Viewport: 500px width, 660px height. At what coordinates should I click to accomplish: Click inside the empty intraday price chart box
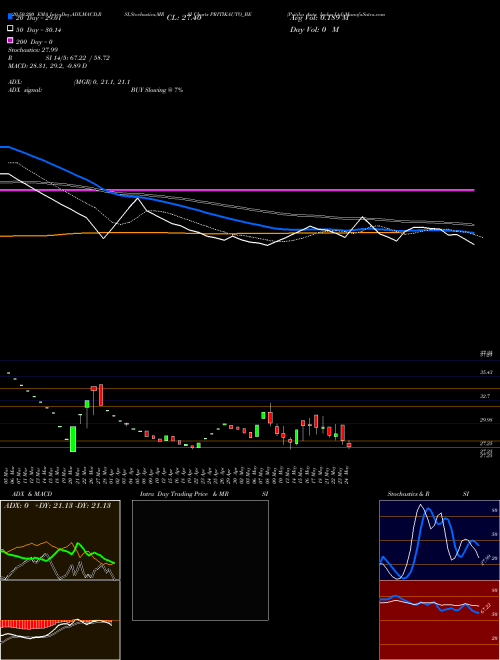(200, 560)
